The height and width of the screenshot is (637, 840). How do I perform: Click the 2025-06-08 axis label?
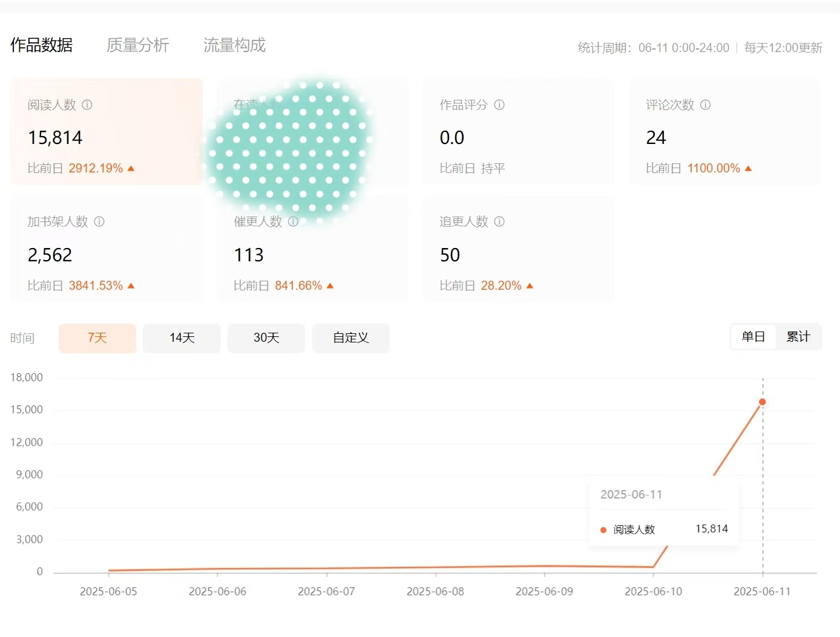pyautogui.click(x=435, y=592)
